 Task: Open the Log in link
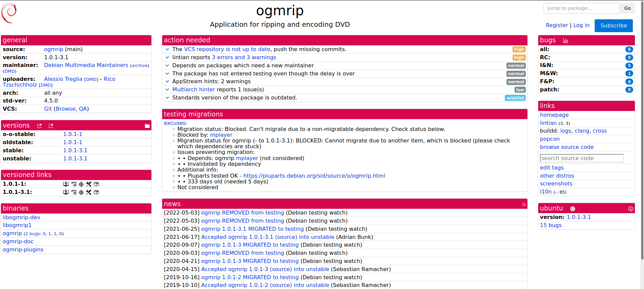(x=581, y=25)
